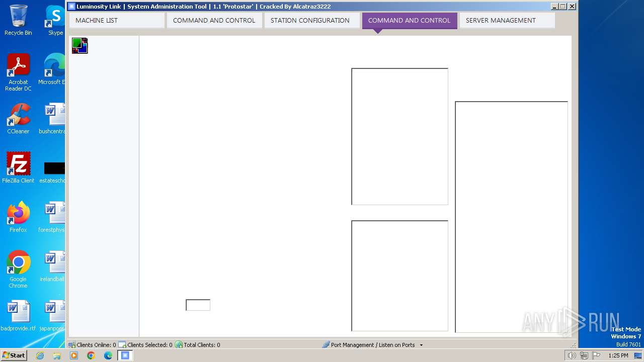Select the gray COMMAND AND CONTROL tab beside MACHINE LIST
644x362 pixels.
[x=214, y=21]
